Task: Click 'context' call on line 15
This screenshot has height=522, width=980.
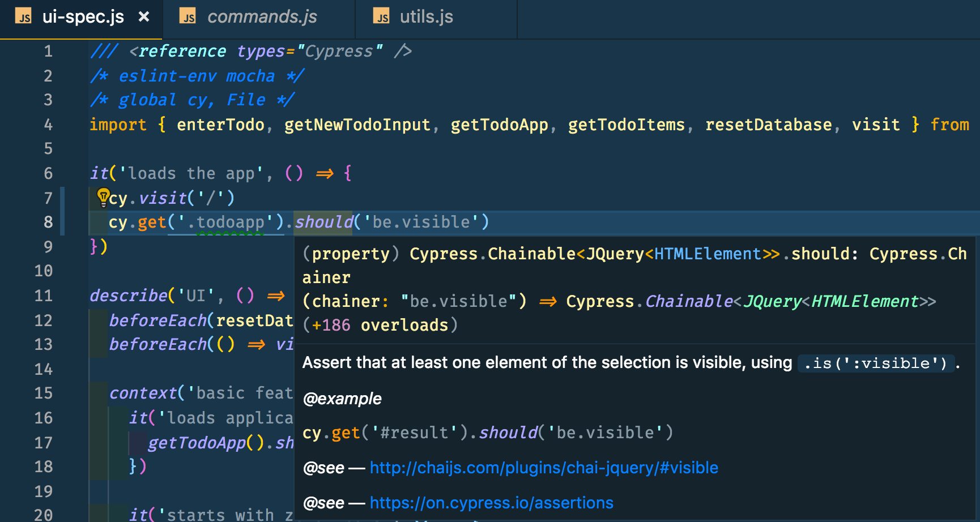Action: [x=143, y=393]
